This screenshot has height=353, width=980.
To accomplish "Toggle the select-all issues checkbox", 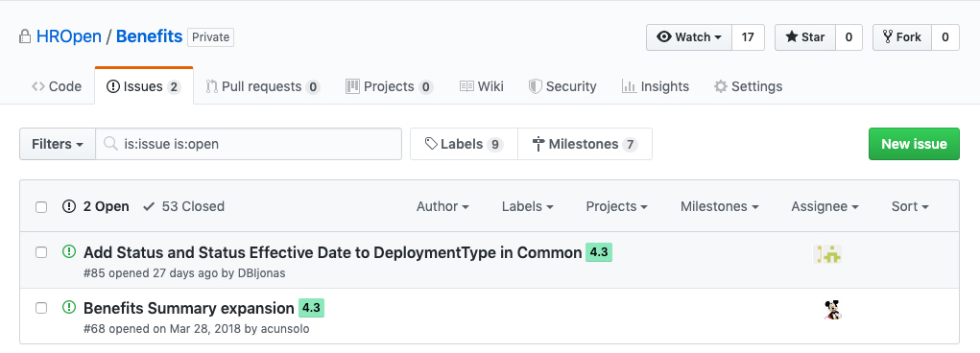I will coord(41,207).
